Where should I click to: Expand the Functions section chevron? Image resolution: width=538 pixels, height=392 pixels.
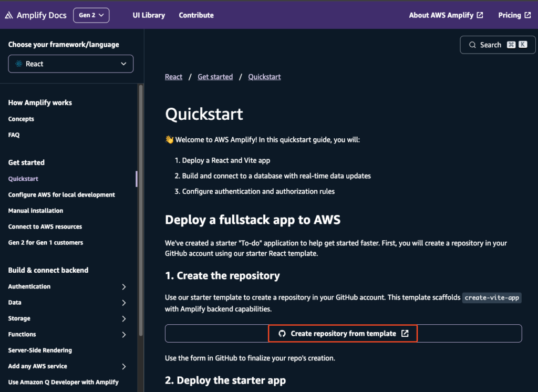point(124,335)
